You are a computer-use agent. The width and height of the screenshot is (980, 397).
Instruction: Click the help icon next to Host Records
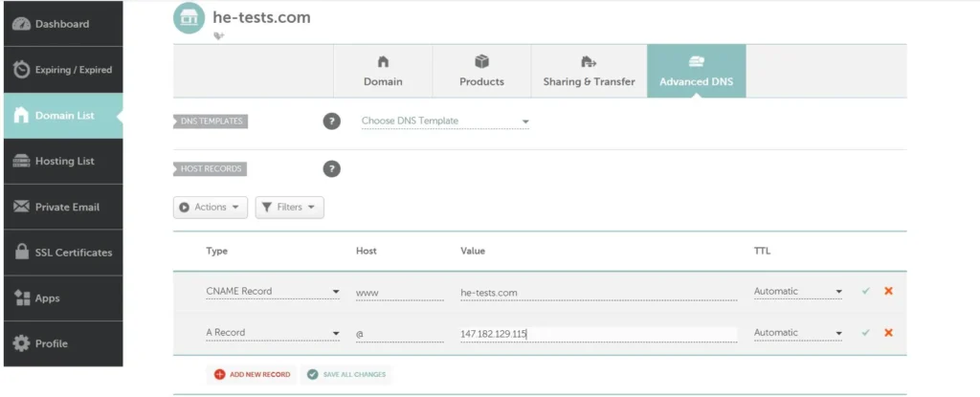pos(332,168)
